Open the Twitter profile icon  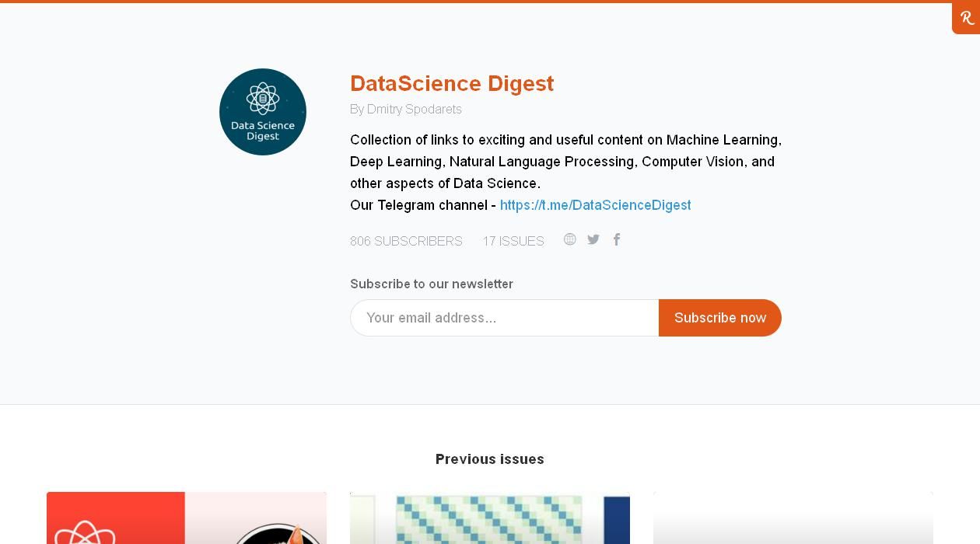[593, 239]
